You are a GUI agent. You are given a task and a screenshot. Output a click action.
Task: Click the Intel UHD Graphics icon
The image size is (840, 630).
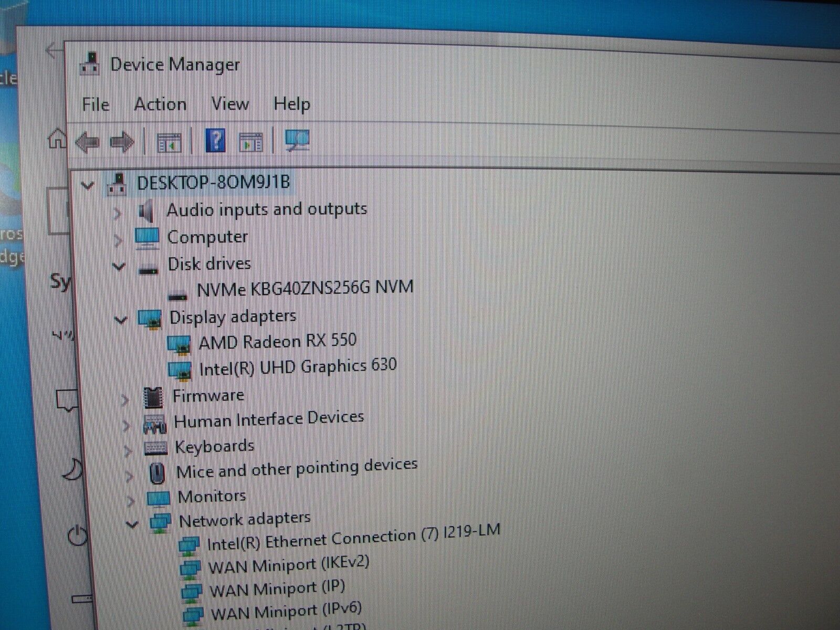pyautogui.click(x=180, y=371)
